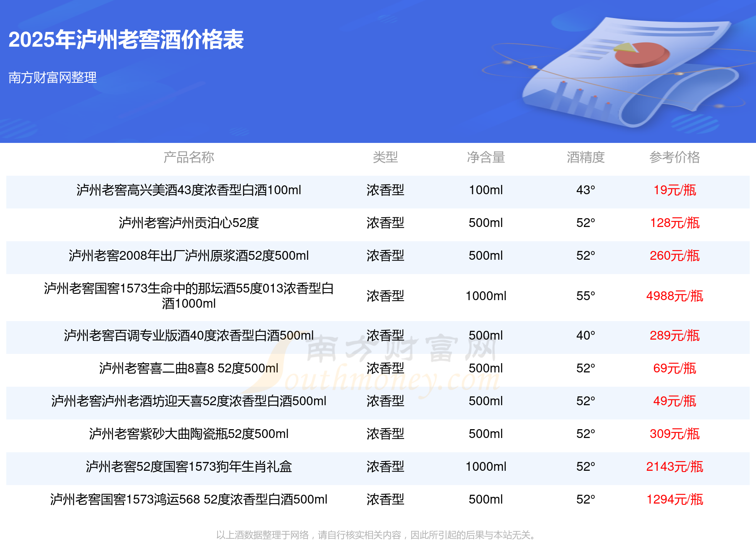The width and height of the screenshot is (756, 554).
Task: Click 浓香型 in the 19元 row
Action: (385, 190)
